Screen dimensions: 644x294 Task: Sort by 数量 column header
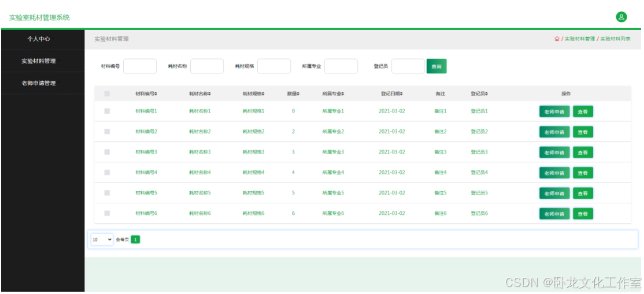(293, 94)
